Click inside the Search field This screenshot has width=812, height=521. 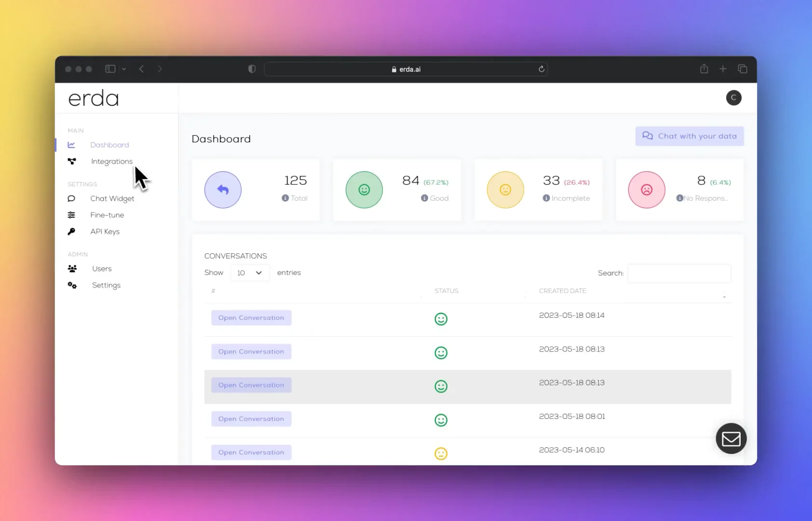(x=679, y=273)
